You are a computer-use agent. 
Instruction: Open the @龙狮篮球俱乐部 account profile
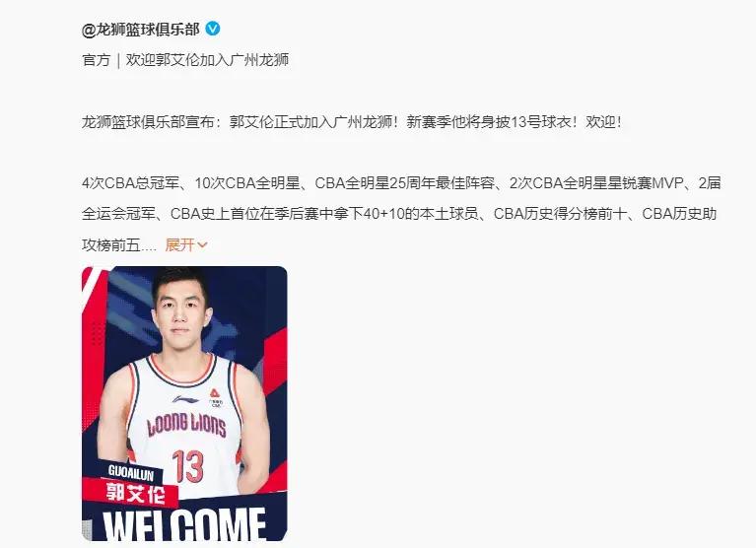[140, 30]
